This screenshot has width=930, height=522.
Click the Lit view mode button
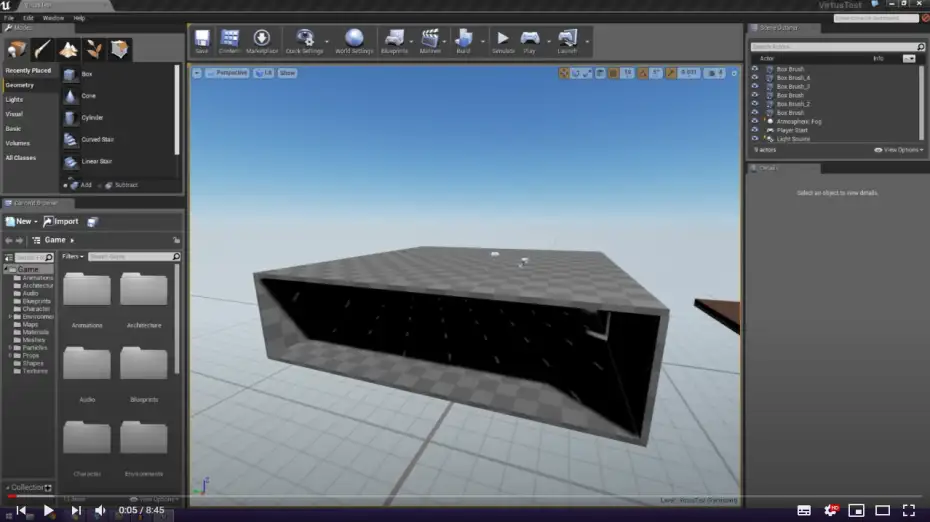[x=263, y=73]
